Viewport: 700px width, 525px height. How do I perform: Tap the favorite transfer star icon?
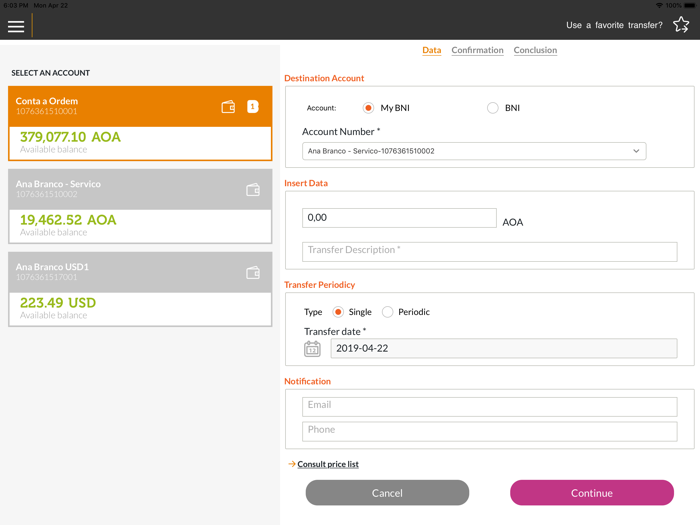[x=681, y=25]
